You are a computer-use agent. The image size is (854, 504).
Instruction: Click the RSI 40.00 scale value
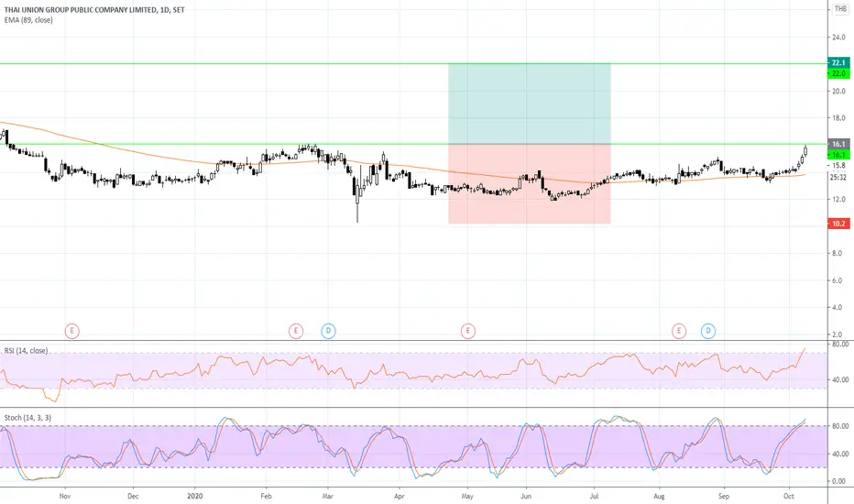tap(840, 379)
